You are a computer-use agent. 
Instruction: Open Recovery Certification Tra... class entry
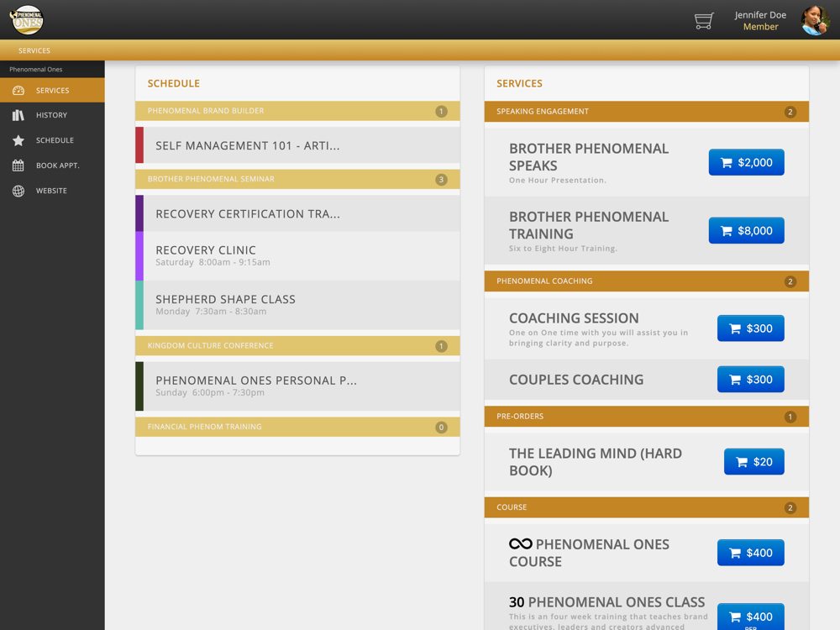pos(297,213)
